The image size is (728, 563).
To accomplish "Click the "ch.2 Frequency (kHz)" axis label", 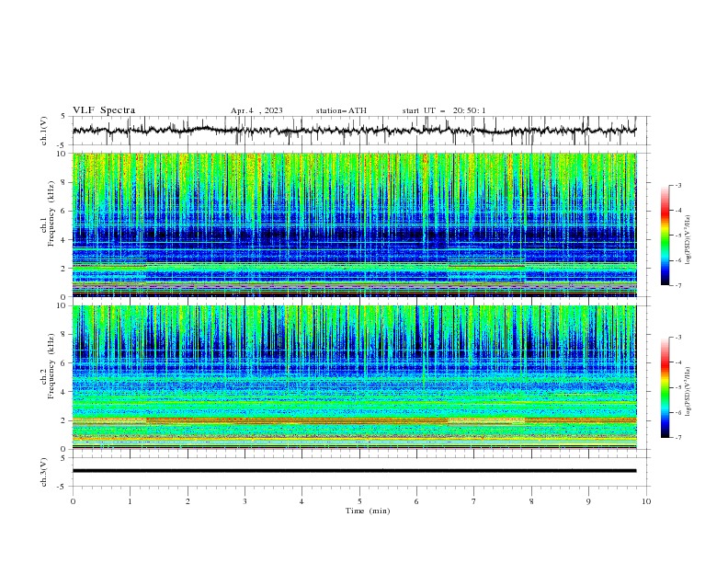I will click(x=47, y=365).
